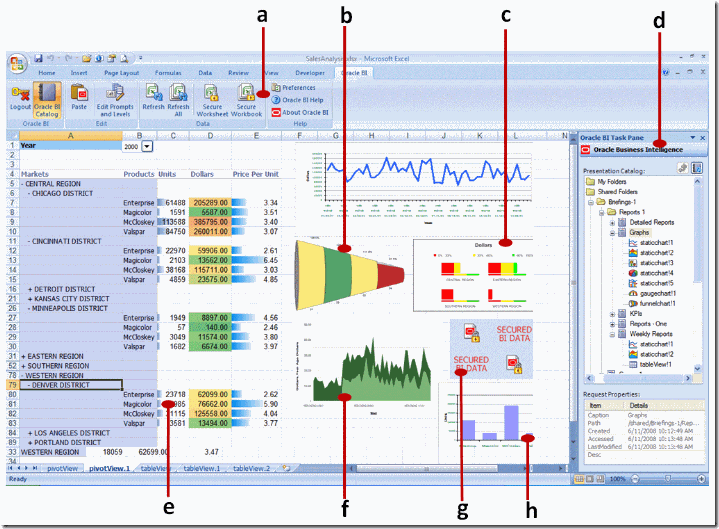The height and width of the screenshot is (529, 719).
Task: Select cell with Dollars value 205289.00
Action: 210,203
